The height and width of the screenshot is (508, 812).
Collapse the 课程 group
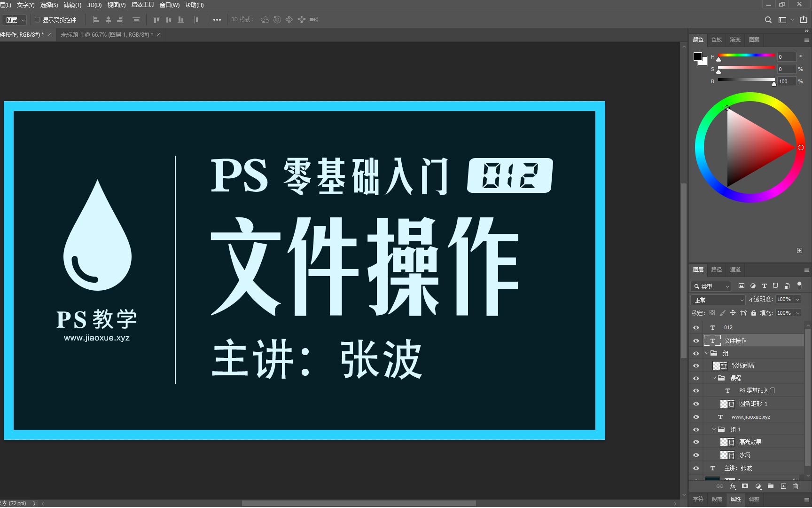(x=713, y=378)
